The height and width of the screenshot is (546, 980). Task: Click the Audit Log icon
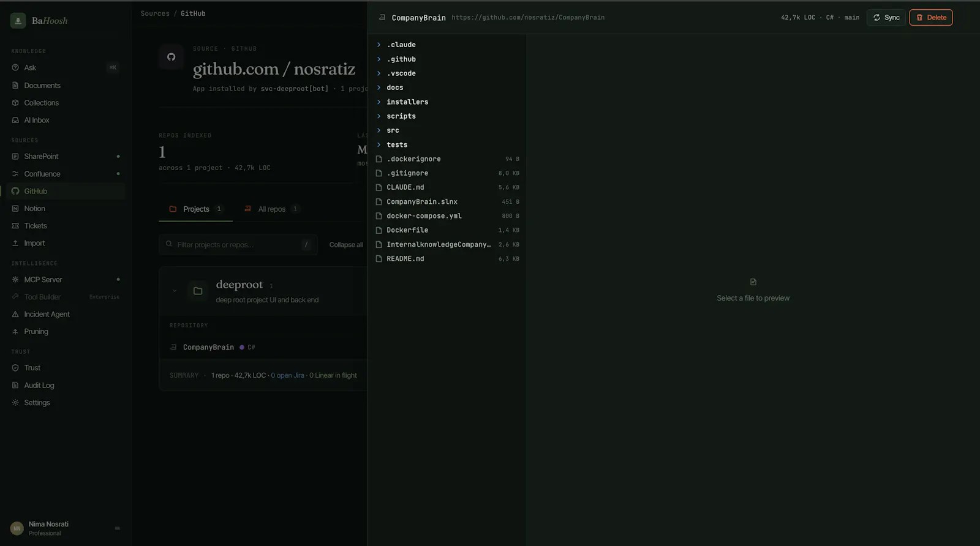tap(15, 386)
